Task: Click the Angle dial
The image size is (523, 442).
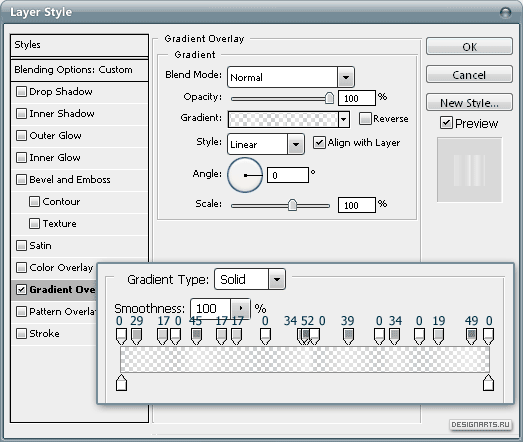Action: [245, 175]
